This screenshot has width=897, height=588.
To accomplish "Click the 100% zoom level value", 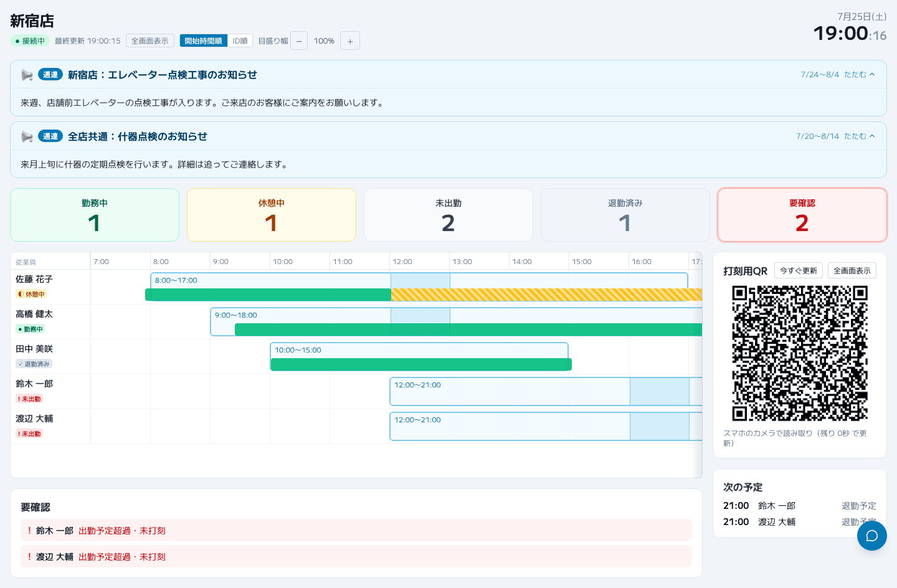I will (x=324, y=41).
